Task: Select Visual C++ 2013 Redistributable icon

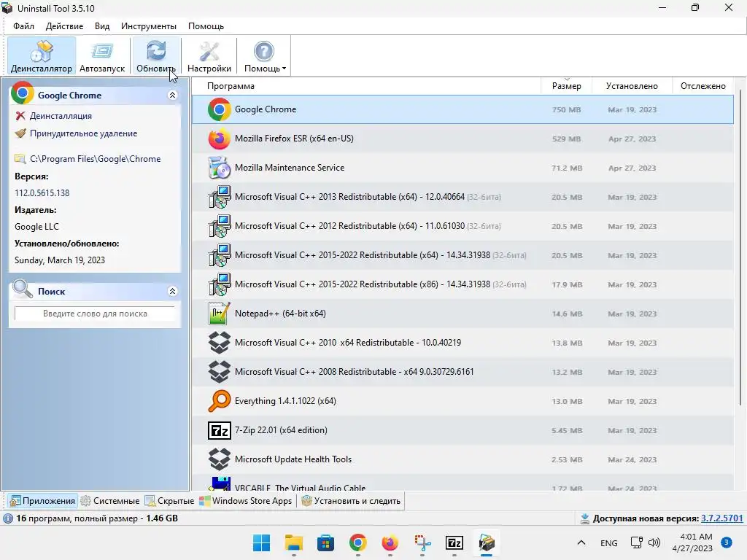Action: (x=219, y=197)
